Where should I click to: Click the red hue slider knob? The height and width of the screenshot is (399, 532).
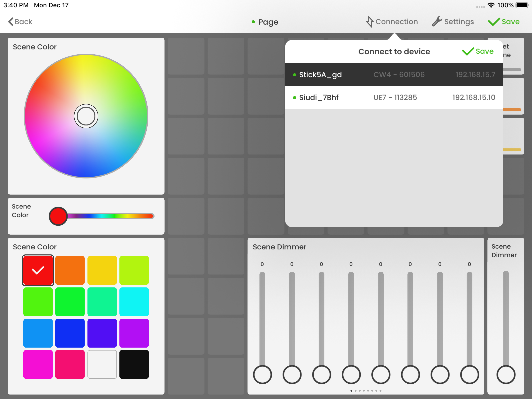(58, 216)
